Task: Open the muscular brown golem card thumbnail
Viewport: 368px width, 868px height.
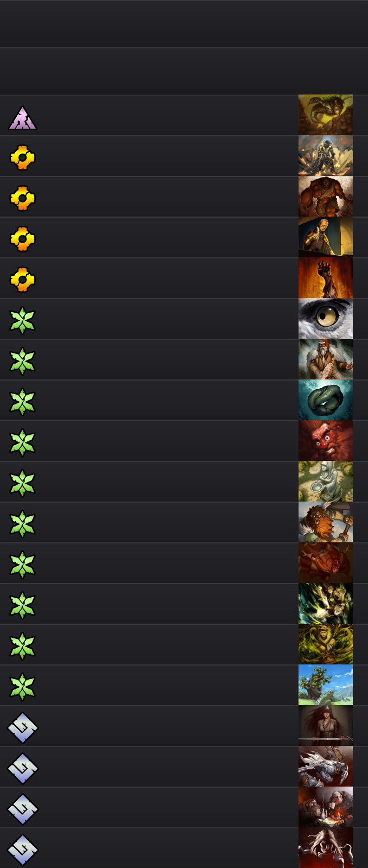Action: pyautogui.click(x=326, y=197)
